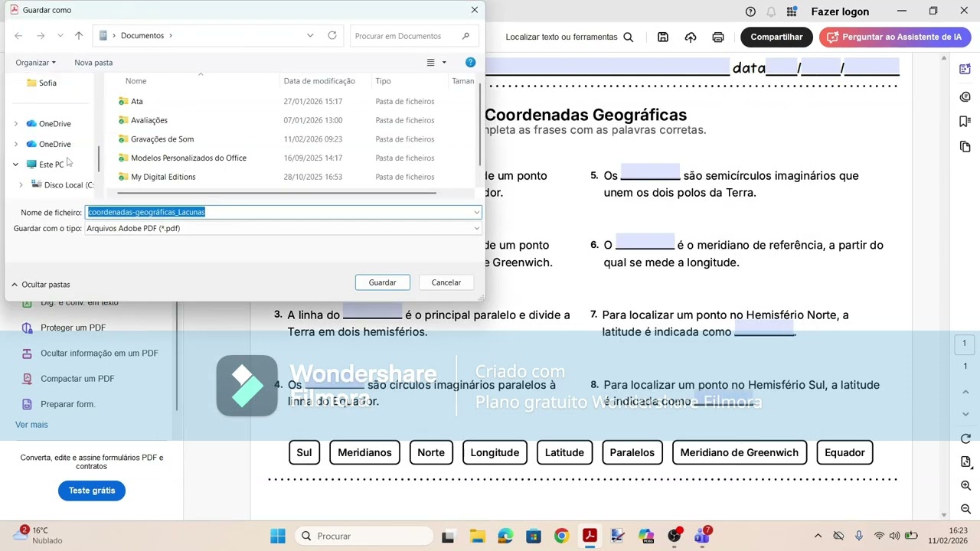Open Compactar um PDF tool

(x=77, y=378)
